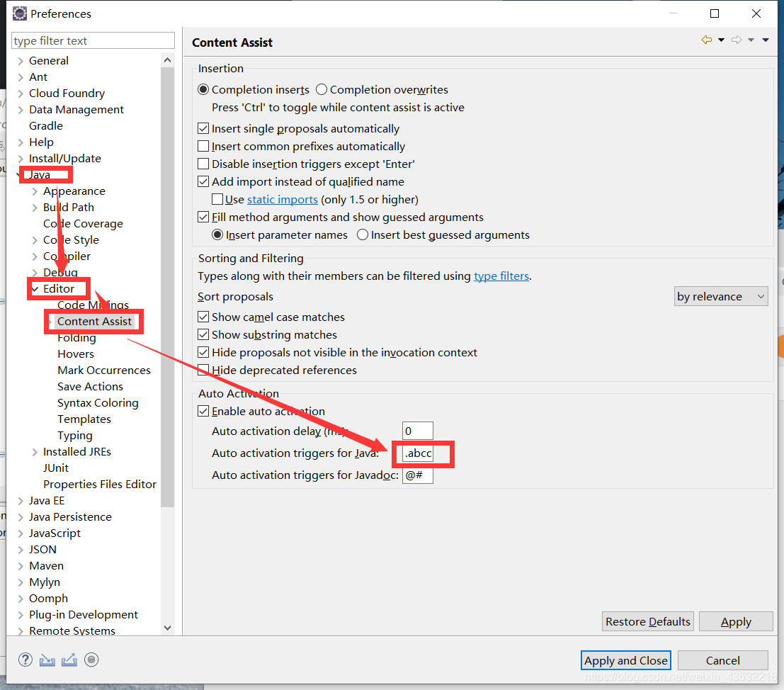Select Completion overwrites radio button

pyautogui.click(x=322, y=89)
